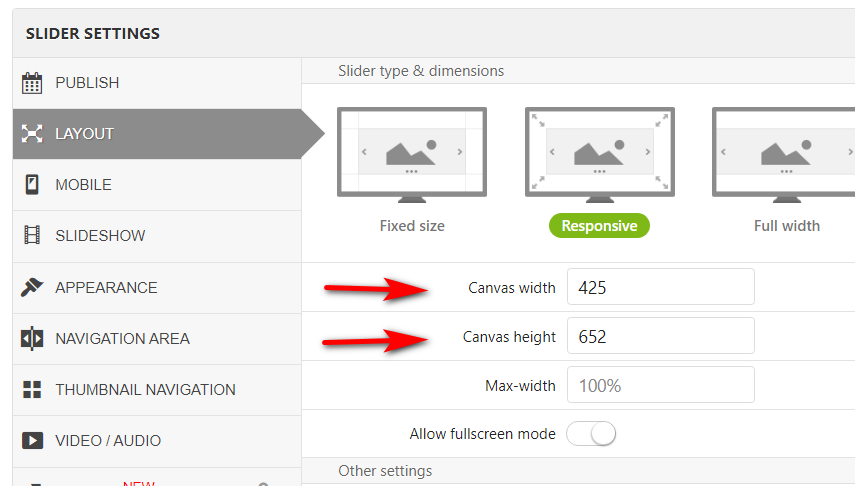Click the Publish calendar icon

[32, 83]
